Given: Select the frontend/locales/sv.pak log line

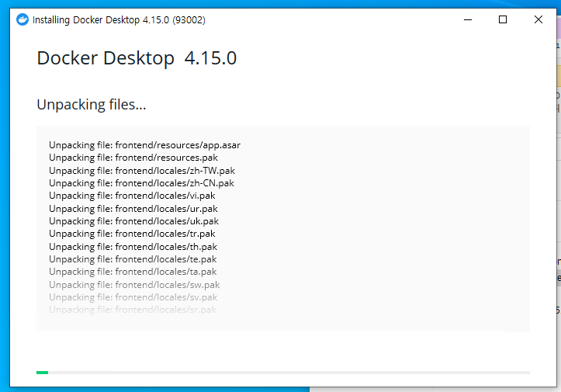Looking at the screenshot, I should point(133,297).
